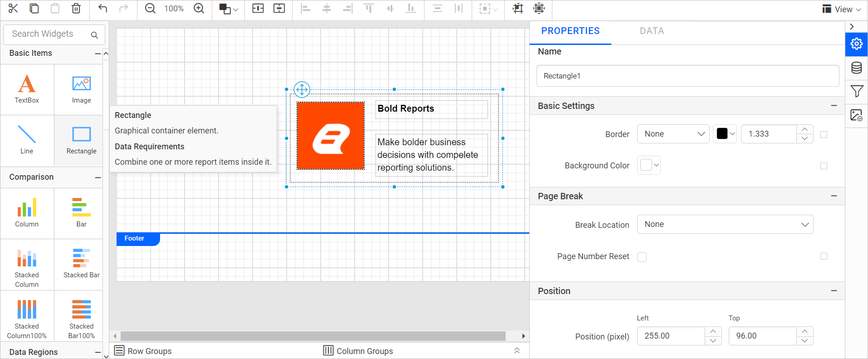
Task: Click the Zoom out magnifier icon
Action: click(x=150, y=9)
